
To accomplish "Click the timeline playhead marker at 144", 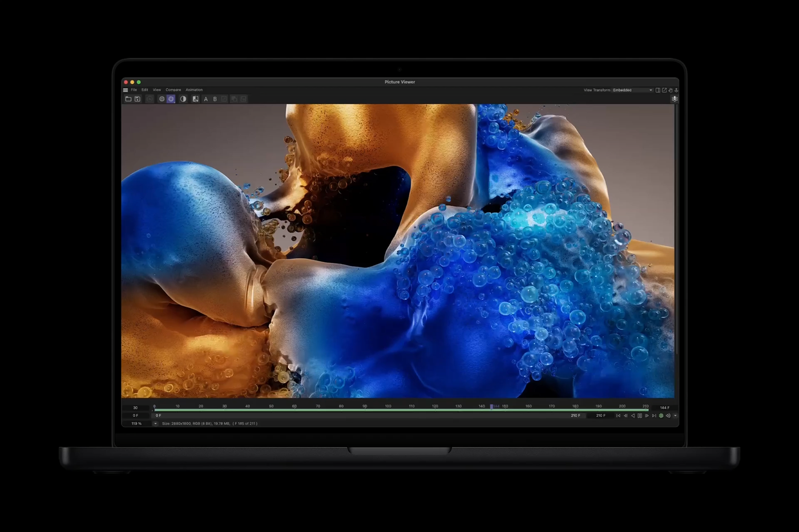I will click(491, 407).
